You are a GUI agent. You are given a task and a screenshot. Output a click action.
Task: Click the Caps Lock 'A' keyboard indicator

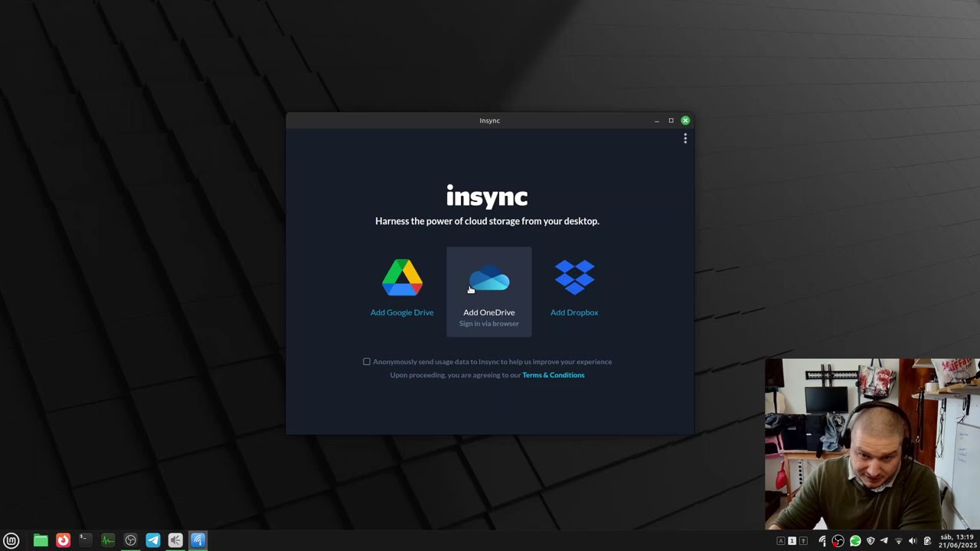pos(781,541)
